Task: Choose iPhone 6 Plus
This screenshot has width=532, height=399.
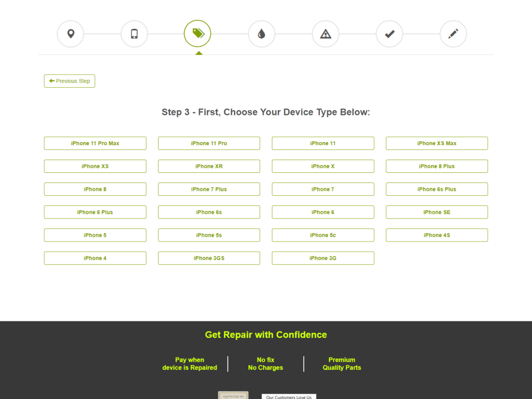Action: pyautogui.click(x=95, y=212)
